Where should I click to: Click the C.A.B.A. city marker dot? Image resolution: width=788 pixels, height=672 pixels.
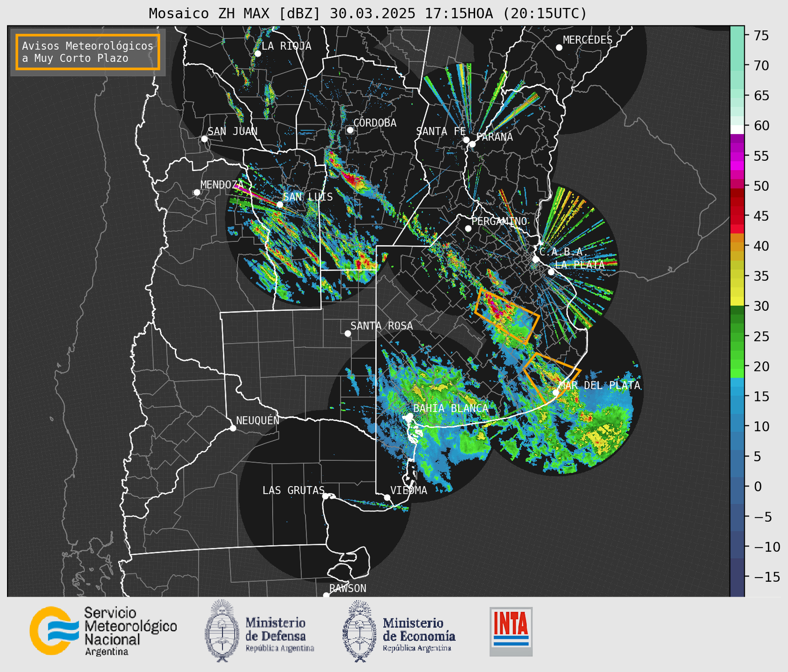[x=536, y=259]
